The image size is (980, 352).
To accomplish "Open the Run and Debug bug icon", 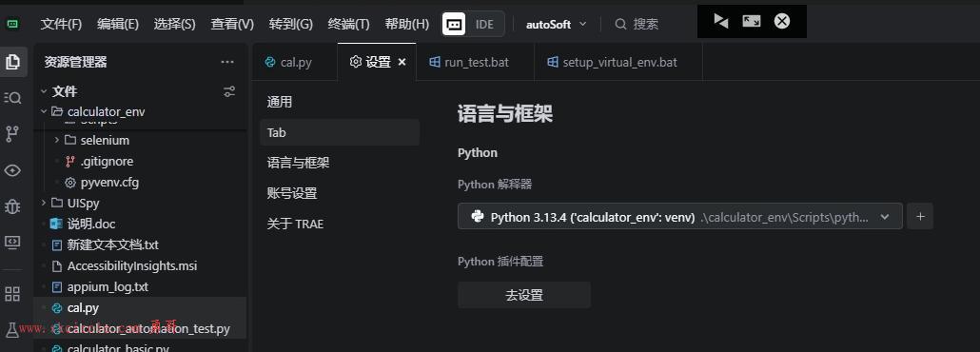I will pyautogui.click(x=12, y=205).
